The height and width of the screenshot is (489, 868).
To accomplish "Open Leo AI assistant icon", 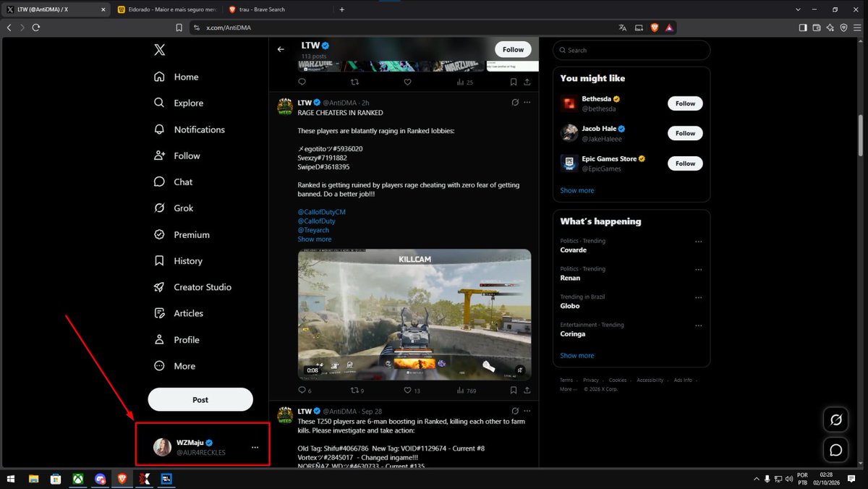I will [x=830, y=27].
